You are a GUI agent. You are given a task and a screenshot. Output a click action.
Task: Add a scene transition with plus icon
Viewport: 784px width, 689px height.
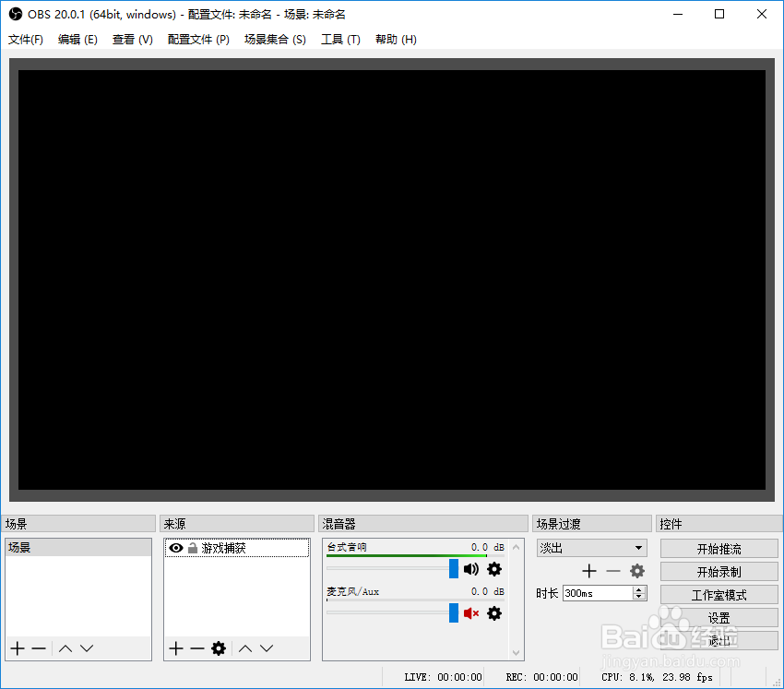pos(588,571)
